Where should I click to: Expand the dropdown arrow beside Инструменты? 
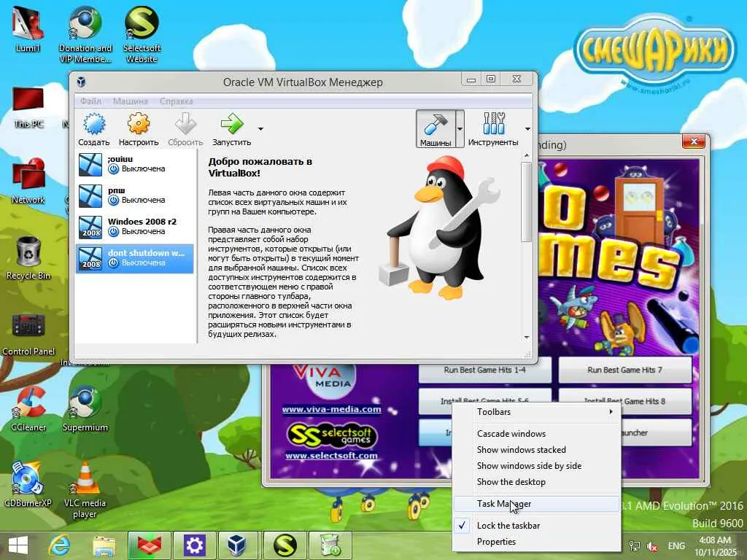(527, 129)
